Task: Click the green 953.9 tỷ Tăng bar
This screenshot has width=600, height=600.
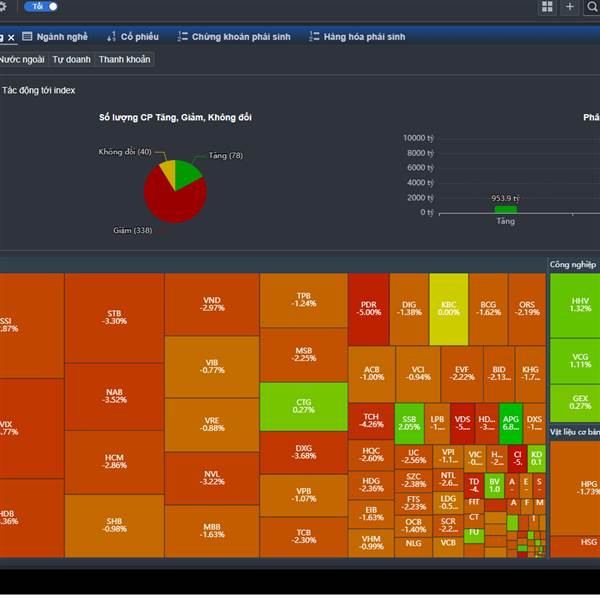Action: click(505, 209)
